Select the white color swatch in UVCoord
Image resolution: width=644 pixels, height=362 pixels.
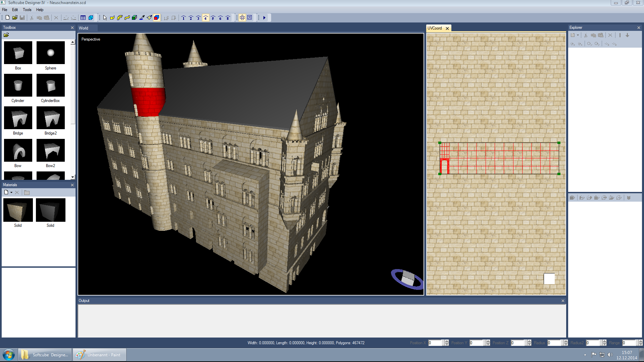coord(549,278)
